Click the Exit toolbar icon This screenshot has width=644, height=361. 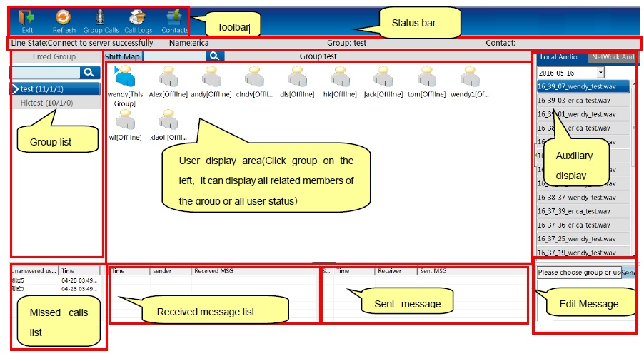click(27, 18)
